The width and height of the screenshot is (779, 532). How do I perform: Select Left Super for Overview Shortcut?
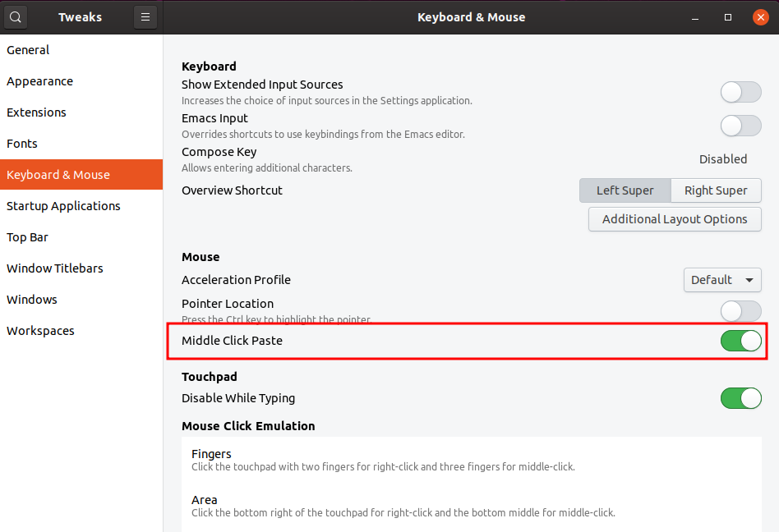tap(625, 190)
